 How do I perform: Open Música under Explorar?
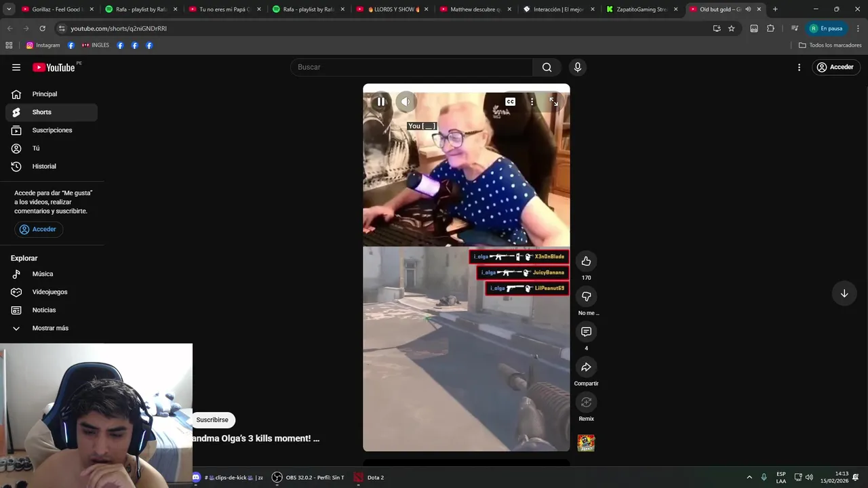click(x=52, y=274)
